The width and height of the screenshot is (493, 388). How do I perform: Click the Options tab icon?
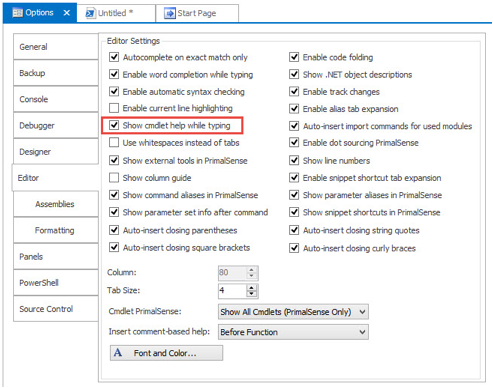click(17, 13)
